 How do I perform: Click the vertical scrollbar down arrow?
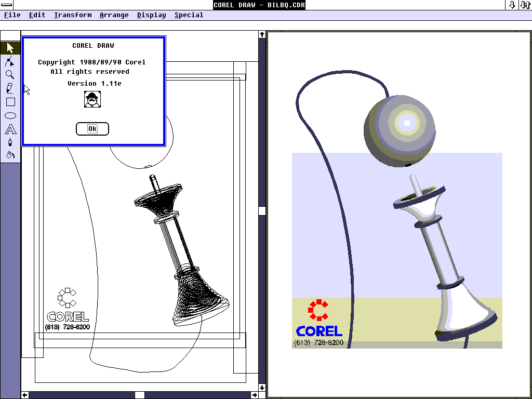[262, 388]
